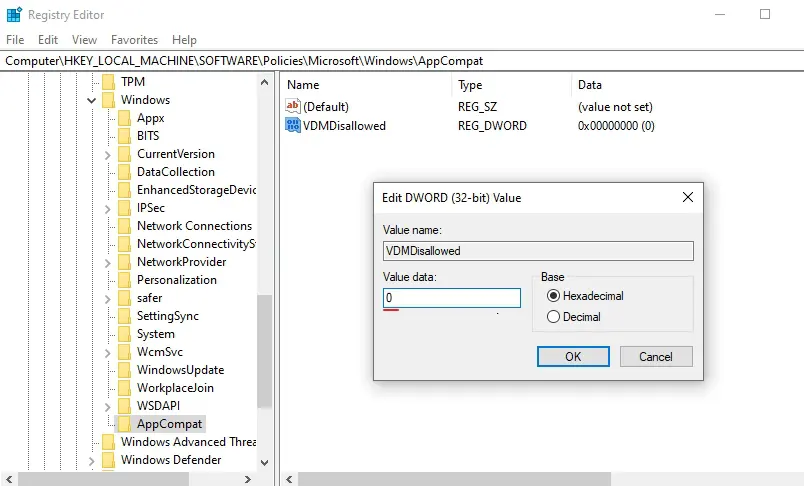Screen dimensions: 804x486
Task: Select the Hexadecimal base radio button
Action: tap(553, 296)
